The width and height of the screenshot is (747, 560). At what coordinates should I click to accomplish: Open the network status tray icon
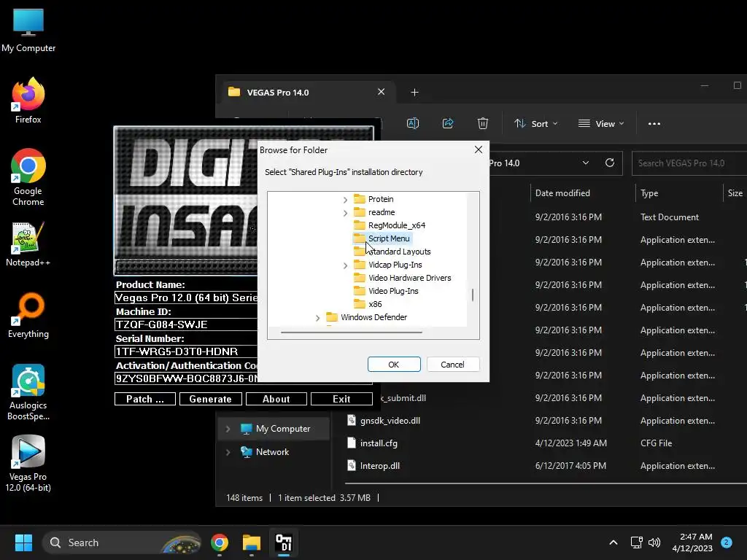point(636,542)
